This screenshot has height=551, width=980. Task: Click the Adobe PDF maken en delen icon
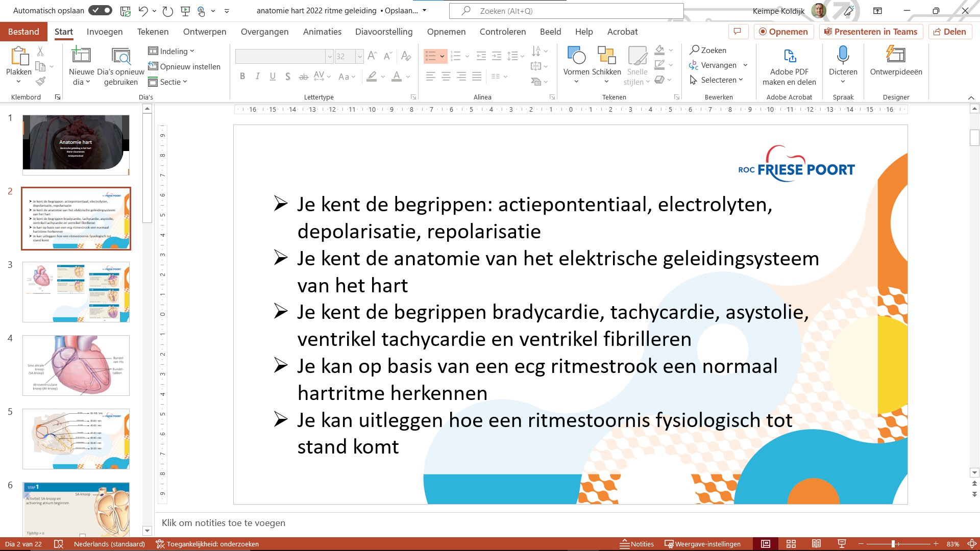pyautogui.click(x=789, y=55)
